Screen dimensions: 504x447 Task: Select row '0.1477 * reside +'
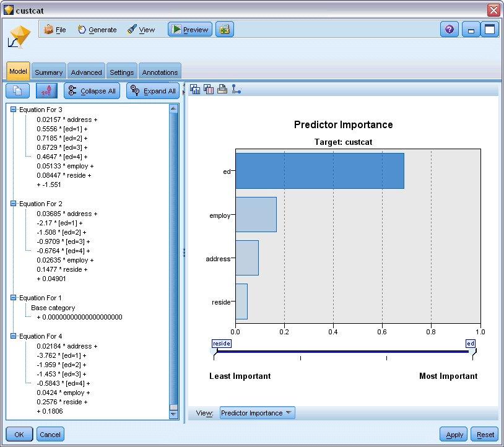tap(62, 269)
